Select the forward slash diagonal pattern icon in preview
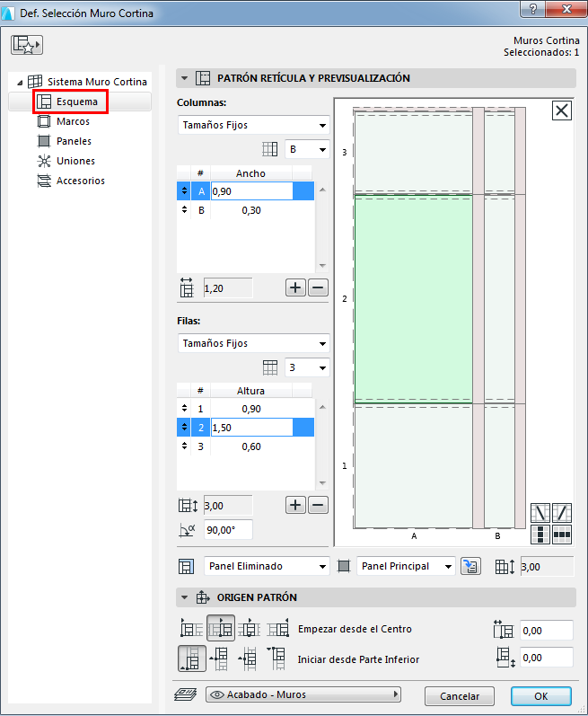Viewport: 588px width, 716px height. [562, 513]
